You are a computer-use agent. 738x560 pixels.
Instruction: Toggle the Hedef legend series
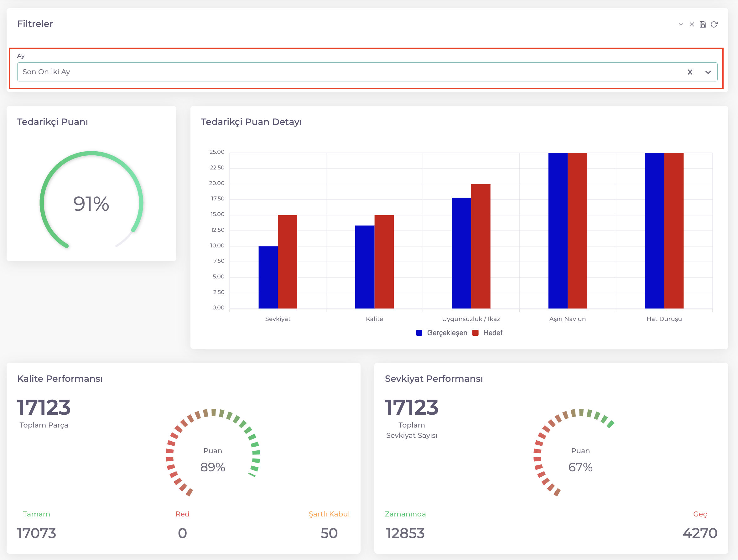492,333
